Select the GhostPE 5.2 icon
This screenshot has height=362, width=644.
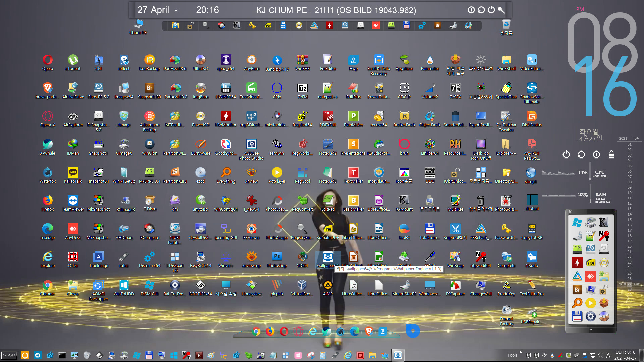(98, 91)
